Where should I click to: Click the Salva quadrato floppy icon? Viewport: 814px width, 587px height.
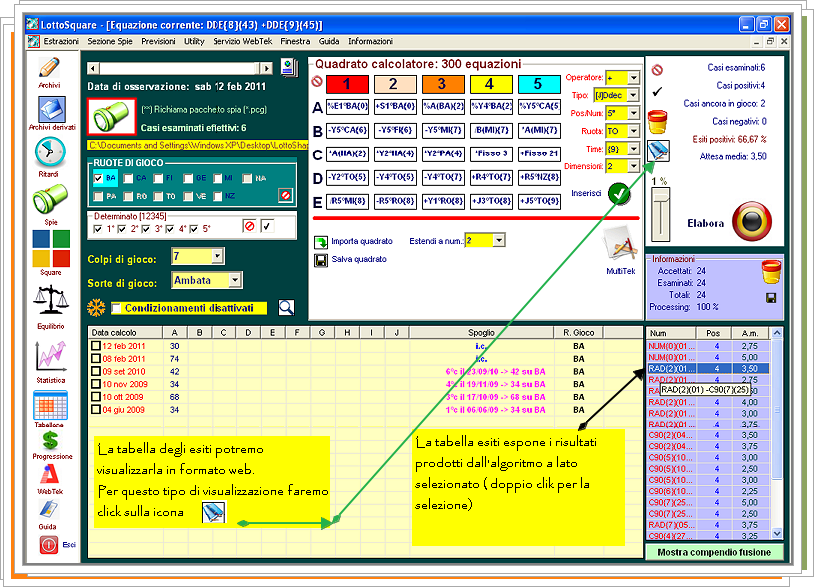321,260
